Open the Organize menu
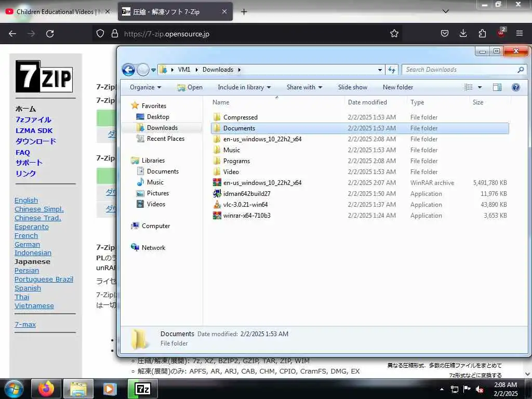 (145, 87)
